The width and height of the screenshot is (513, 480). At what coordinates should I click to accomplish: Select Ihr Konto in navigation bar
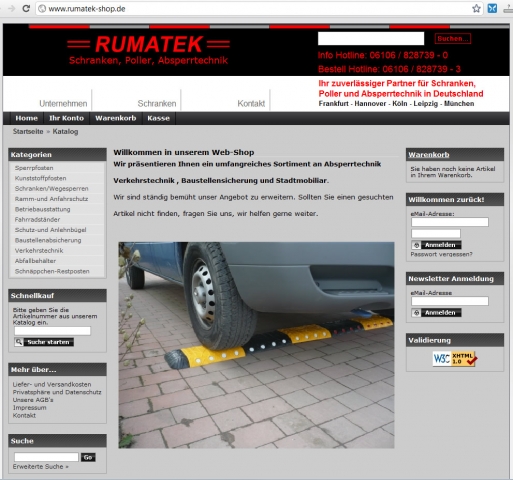click(x=66, y=118)
